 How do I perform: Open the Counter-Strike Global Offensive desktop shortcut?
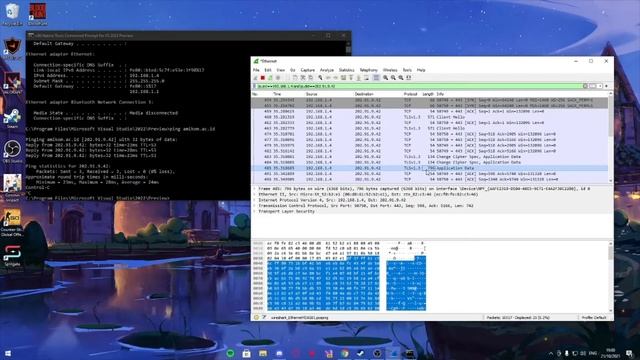[x=12, y=223]
